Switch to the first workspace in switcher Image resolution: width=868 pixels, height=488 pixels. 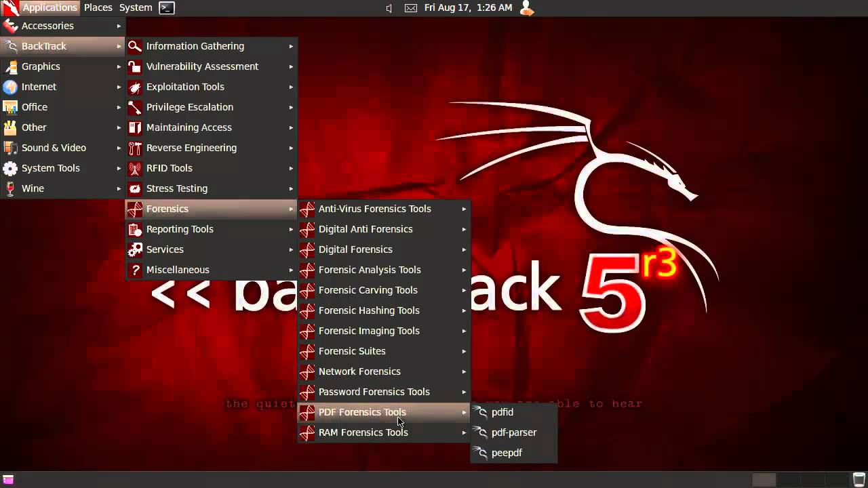764,480
